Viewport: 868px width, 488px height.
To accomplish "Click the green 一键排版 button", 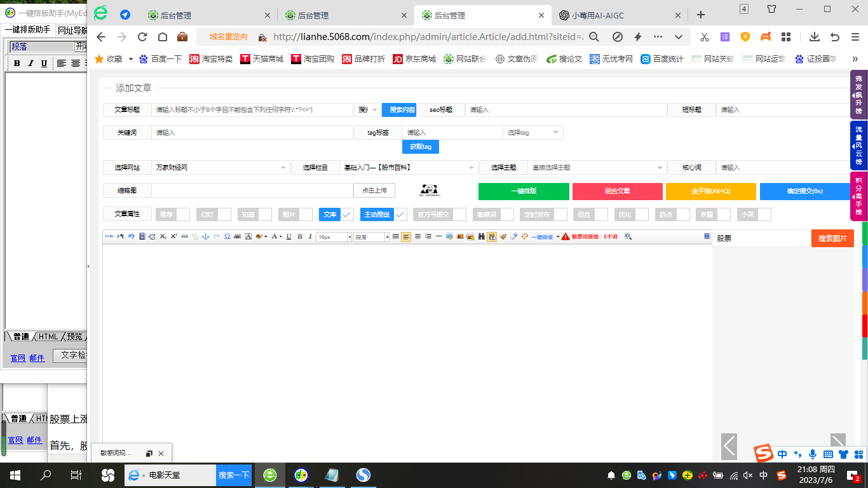I will 522,191.
